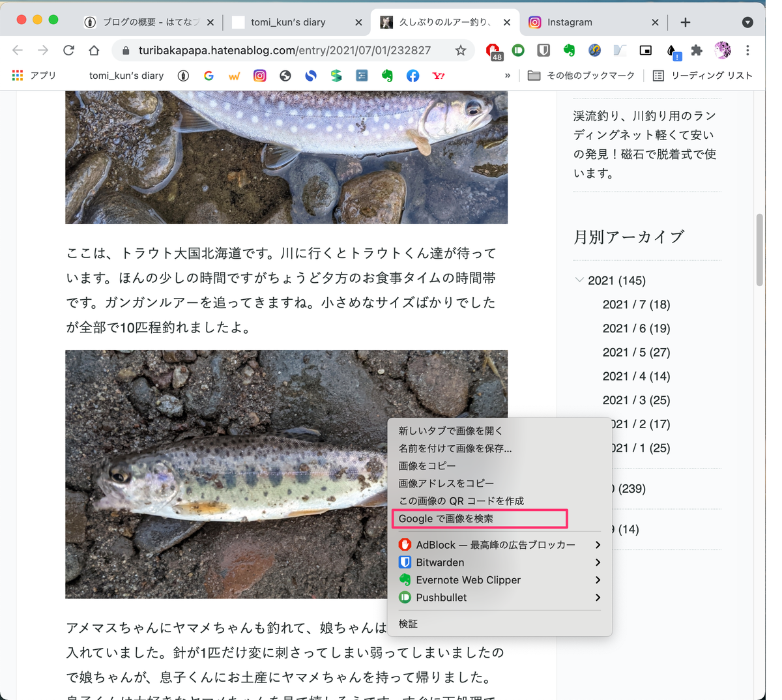Viewport: 782px width, 700px height.
Task: Open the Instagram bookmark in bookmarks bar
Action: [259, 76]
